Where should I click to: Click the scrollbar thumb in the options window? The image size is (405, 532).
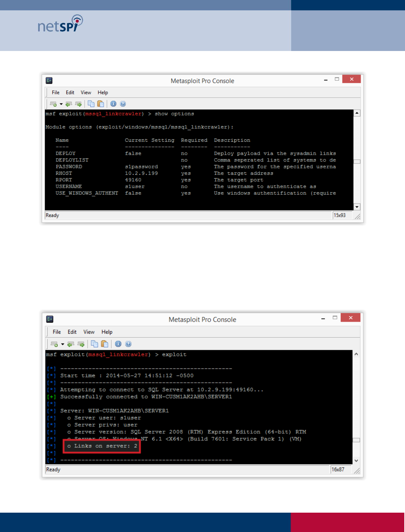pos(357,162)
